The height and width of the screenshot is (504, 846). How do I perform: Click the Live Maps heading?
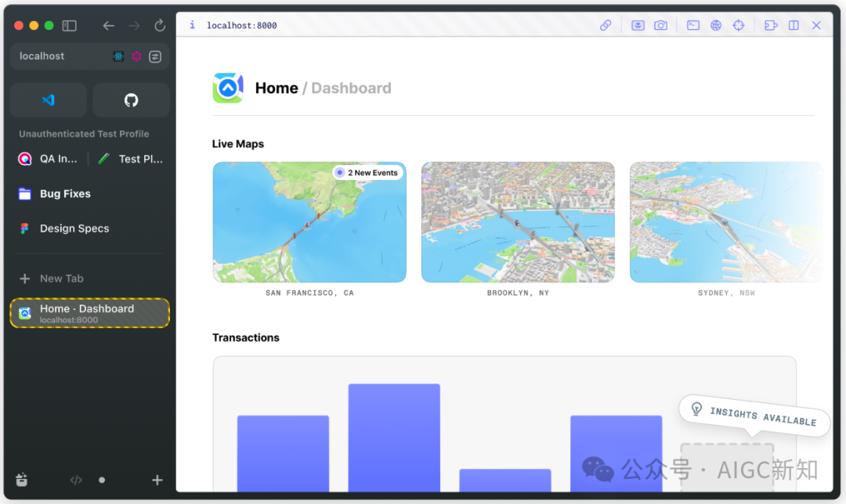[x=238, y=144]
